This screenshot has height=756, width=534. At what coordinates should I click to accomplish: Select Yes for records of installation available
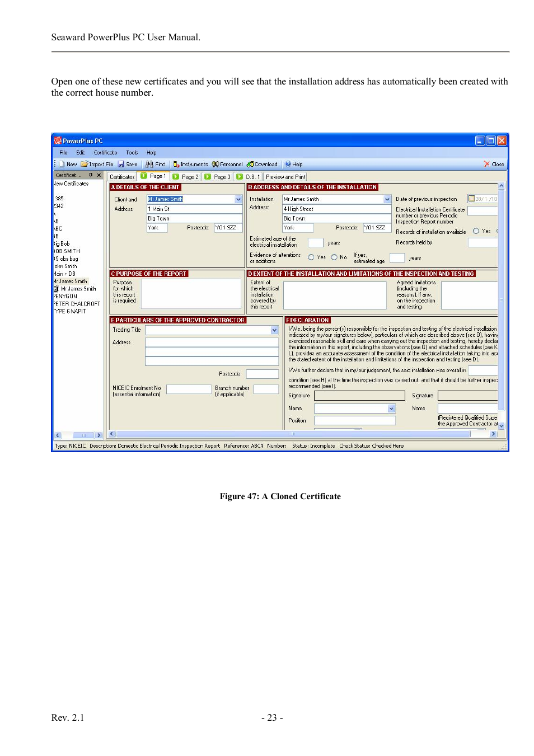(x=476, y=231)
